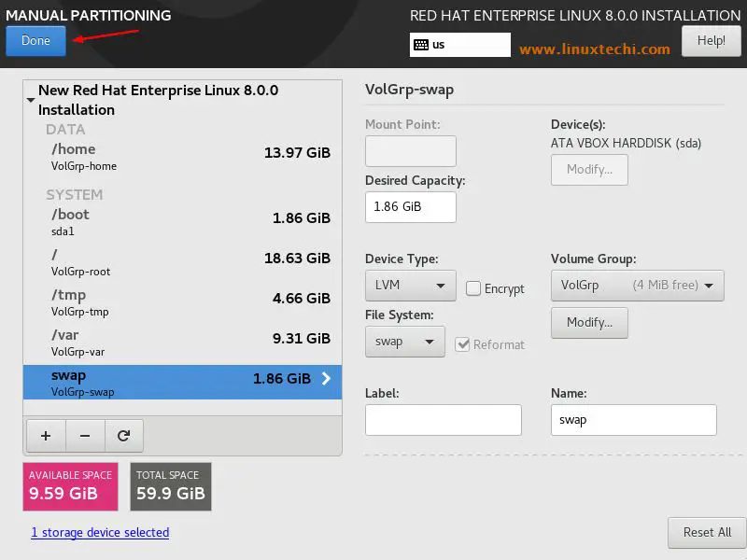Screen dimensions: 747x560
Task: Click Reset All button
Action: pyautogui.click(x=707, y=532)
